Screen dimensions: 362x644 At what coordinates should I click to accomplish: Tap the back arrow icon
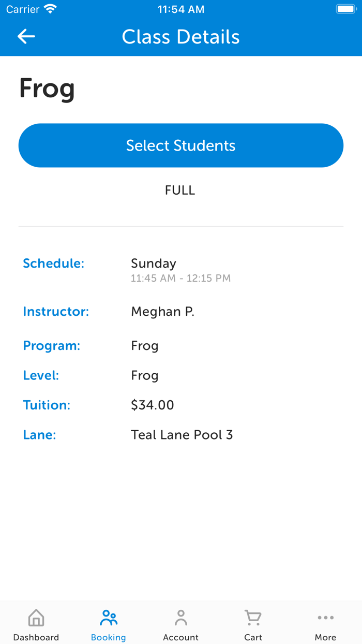[x=26, y=36]
